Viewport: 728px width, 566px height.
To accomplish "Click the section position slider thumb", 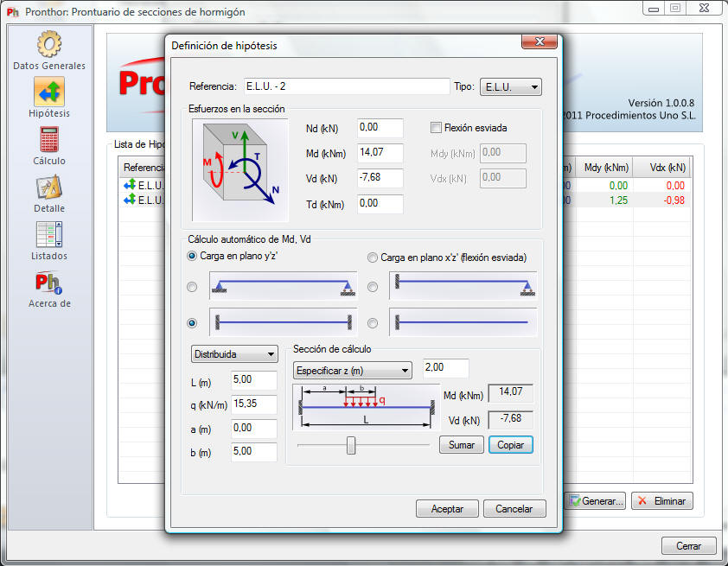I will coord(351,445).
